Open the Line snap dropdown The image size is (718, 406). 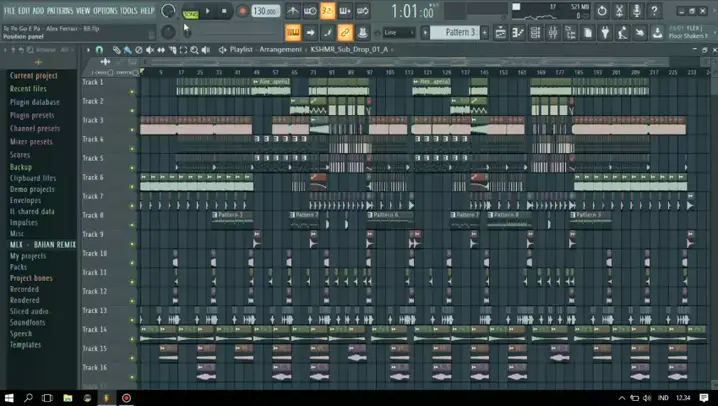pos(398,33)
